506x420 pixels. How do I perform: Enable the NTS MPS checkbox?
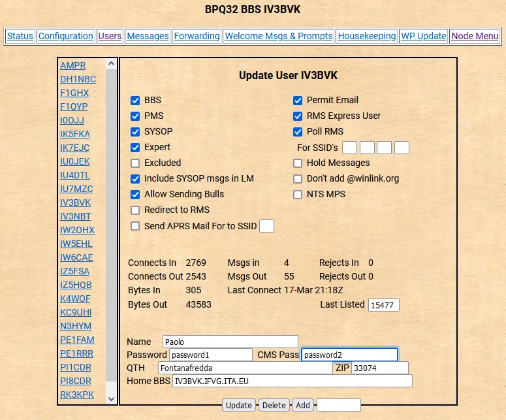[298, 195]
